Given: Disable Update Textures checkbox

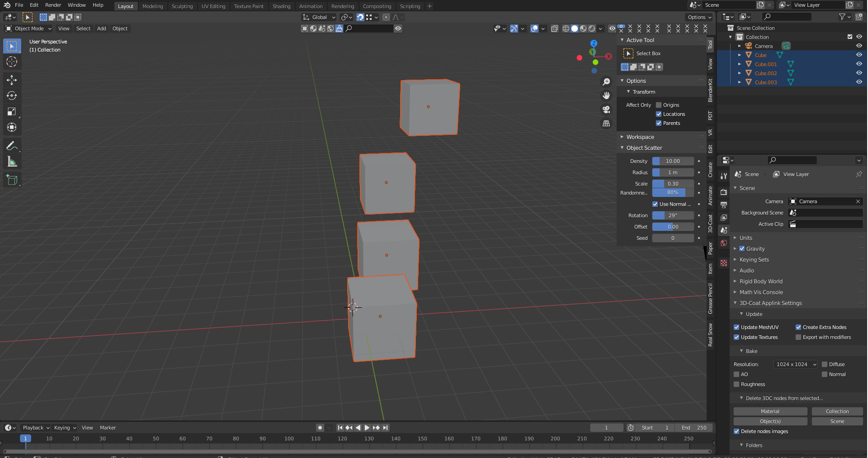Looking at the screenshot, I should 736,337.
